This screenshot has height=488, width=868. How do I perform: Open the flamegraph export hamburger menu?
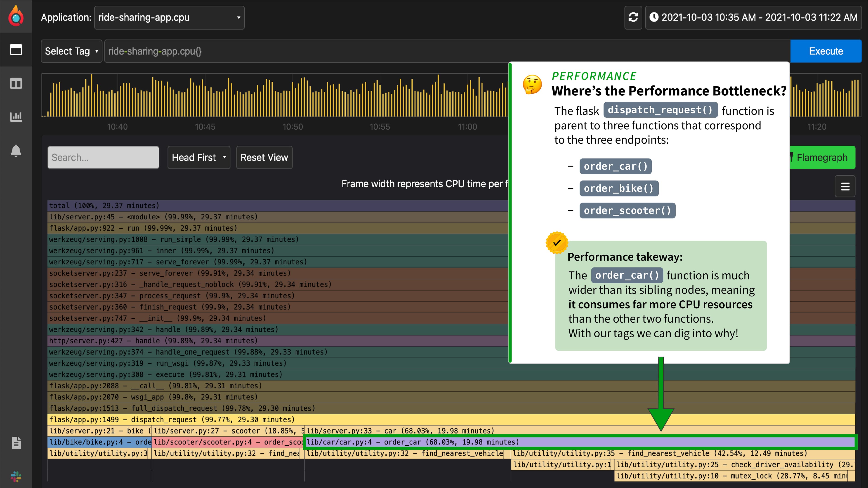pyautogui.click(x=845, y=186)
